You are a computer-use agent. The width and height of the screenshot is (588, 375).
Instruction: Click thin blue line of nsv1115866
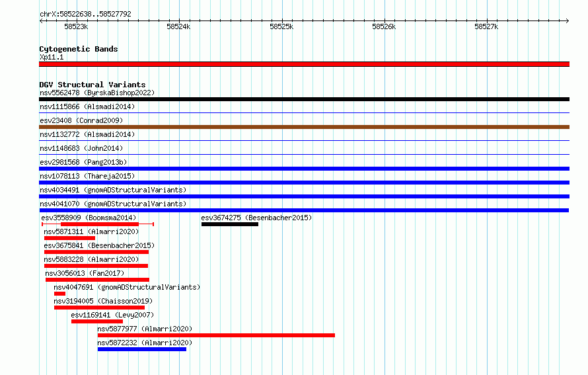point(304,112)
